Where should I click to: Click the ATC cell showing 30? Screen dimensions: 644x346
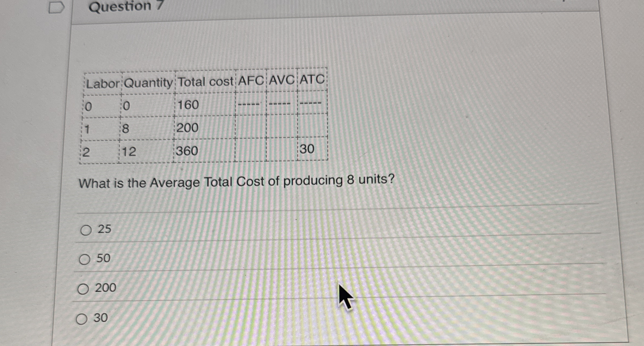pyautogui.click(x=307, y=149)
